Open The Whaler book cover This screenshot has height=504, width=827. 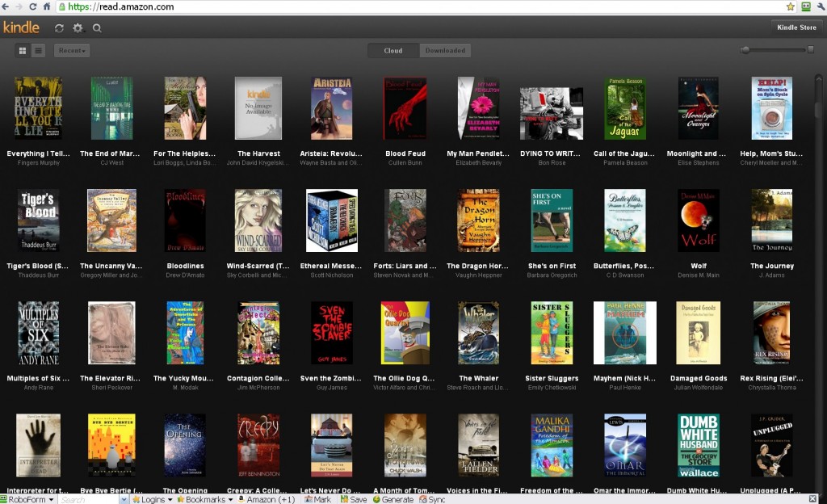(478, 333)
